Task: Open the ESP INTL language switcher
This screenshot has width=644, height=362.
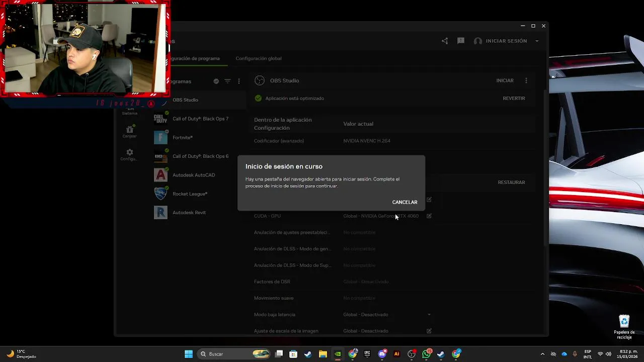Action: tap(588, 354)
